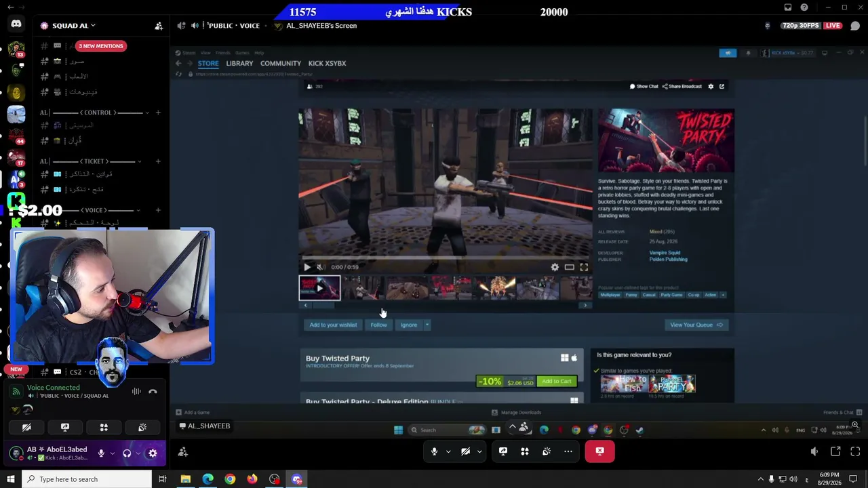Screen dimensions: 868x488
Task: Seek on the Steam trailer progress bar
Action: [445, 258]
